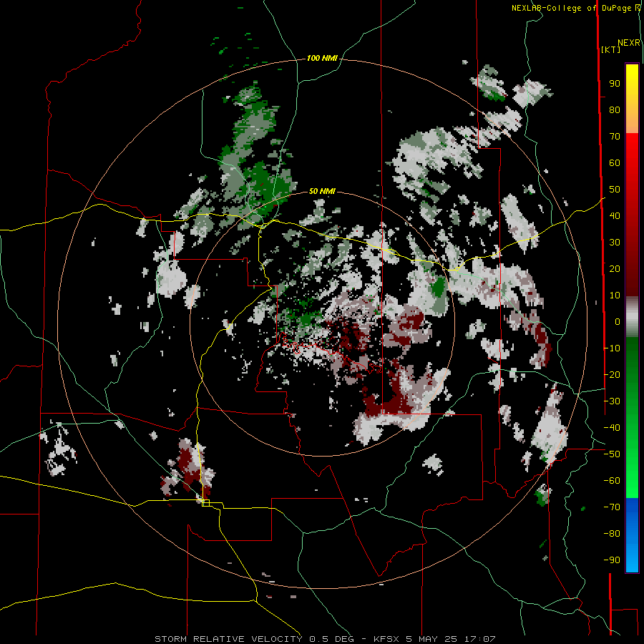Viewport: 644px width, 644px height.
Task: Select the 80 value on velocity scale
Action: click(615, 110)
